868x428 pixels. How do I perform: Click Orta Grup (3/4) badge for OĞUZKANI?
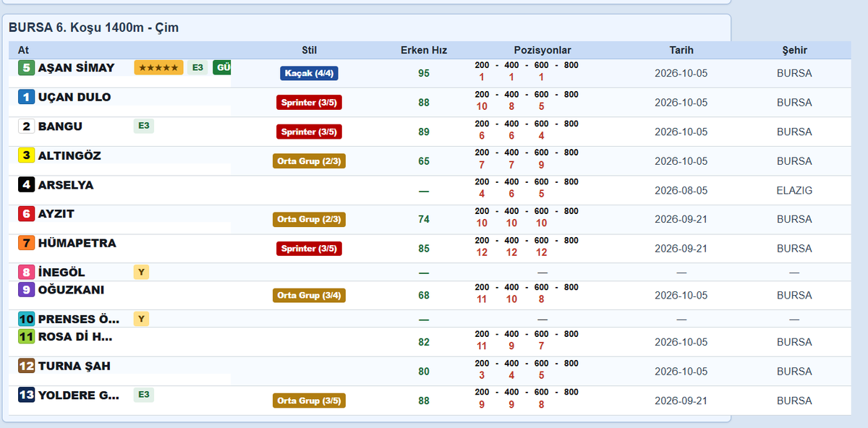tap(309, 295)
